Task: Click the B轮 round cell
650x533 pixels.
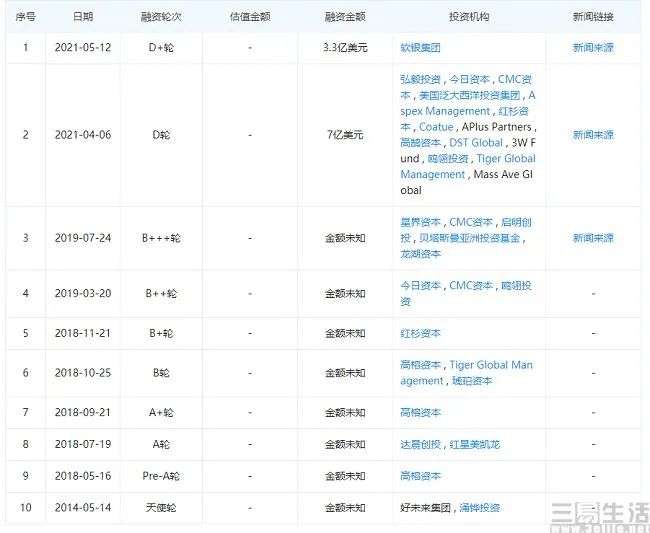Action: click(161, 373)
